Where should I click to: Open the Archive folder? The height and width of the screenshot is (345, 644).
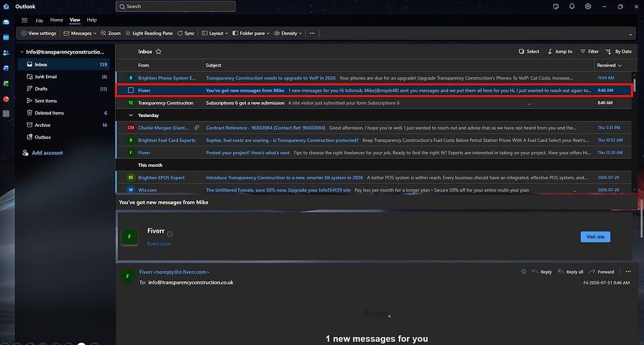click(x=64, y=125)
